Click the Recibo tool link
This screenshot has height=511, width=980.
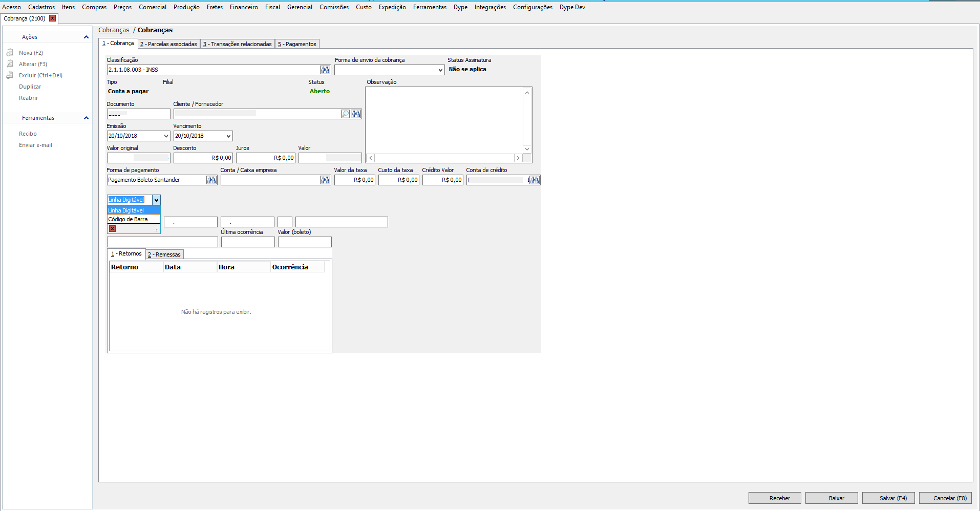28,134
